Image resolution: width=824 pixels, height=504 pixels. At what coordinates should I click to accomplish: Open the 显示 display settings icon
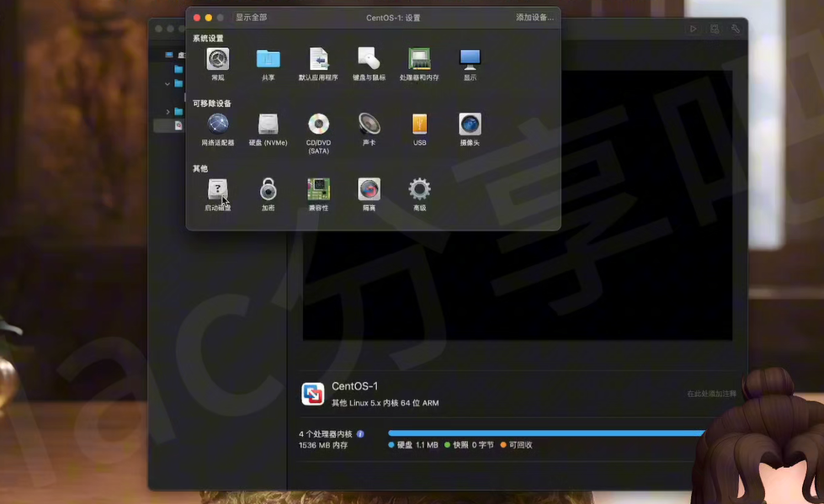pyautogui.click(x=470, y=60)
